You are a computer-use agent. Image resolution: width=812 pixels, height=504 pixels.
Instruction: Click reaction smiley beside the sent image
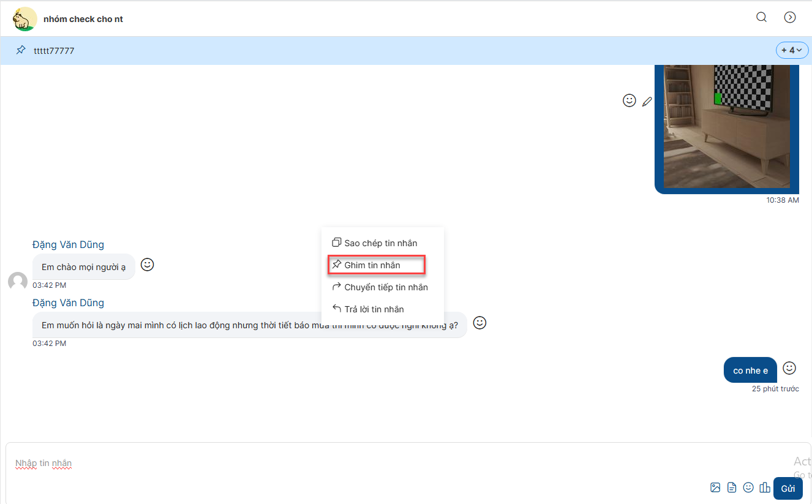point(629,100)
